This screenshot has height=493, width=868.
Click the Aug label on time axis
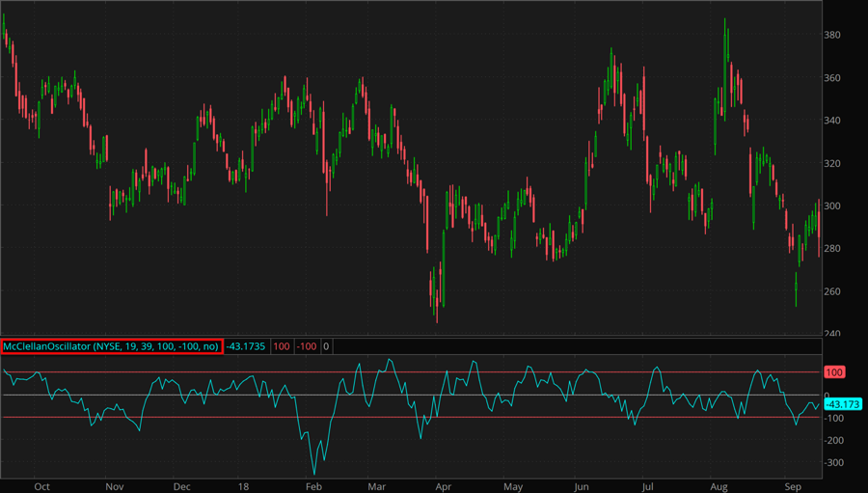click(x=719, y=486)
